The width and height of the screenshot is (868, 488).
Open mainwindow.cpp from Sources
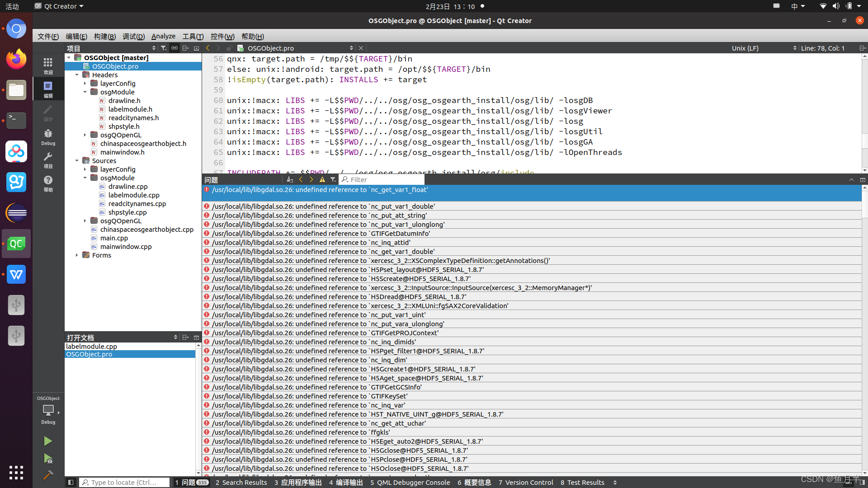click(126, 247)
